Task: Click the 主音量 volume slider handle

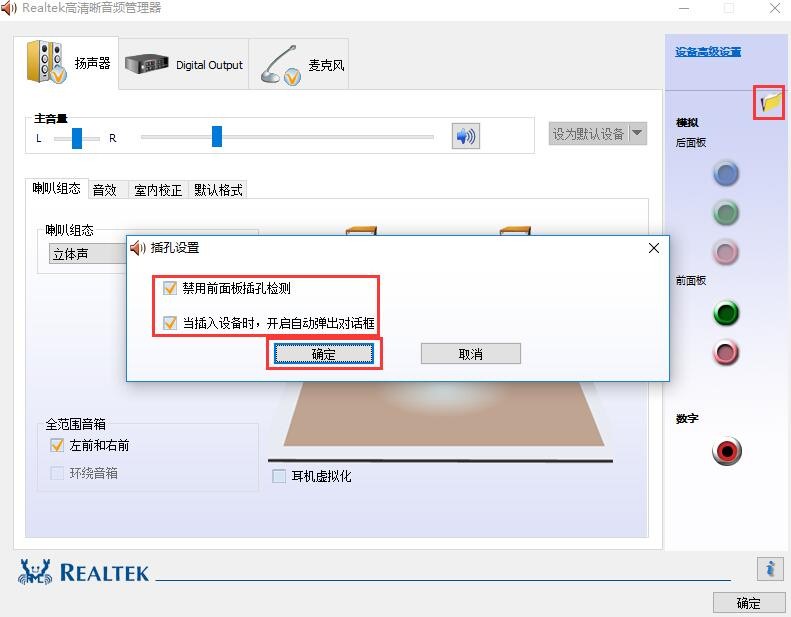Action: pyautogui.click(x=216, y=136)
